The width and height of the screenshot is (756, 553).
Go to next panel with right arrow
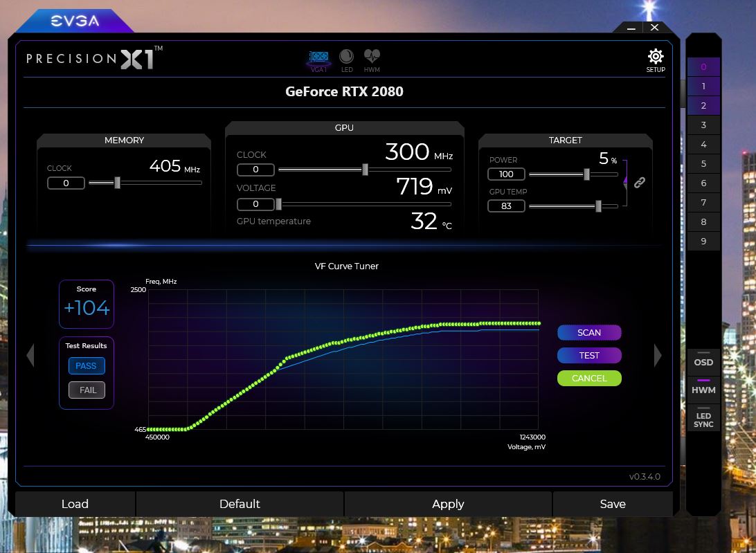(658, 355)
